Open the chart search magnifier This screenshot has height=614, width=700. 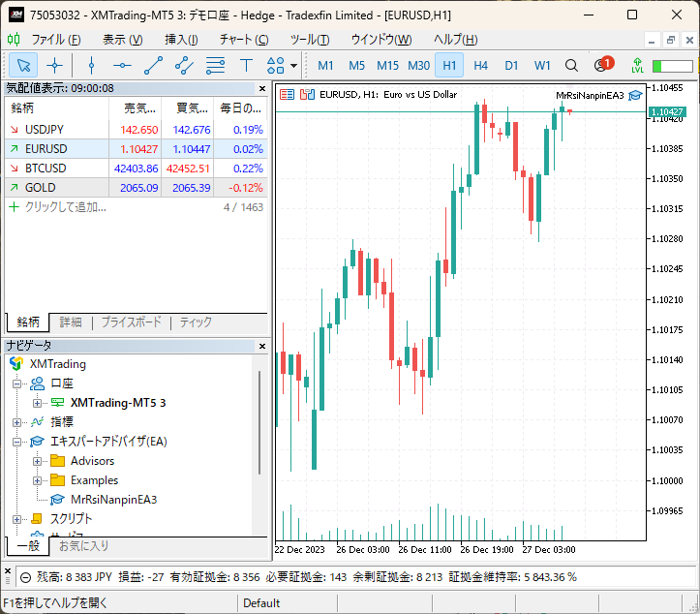tap(571, 66)
